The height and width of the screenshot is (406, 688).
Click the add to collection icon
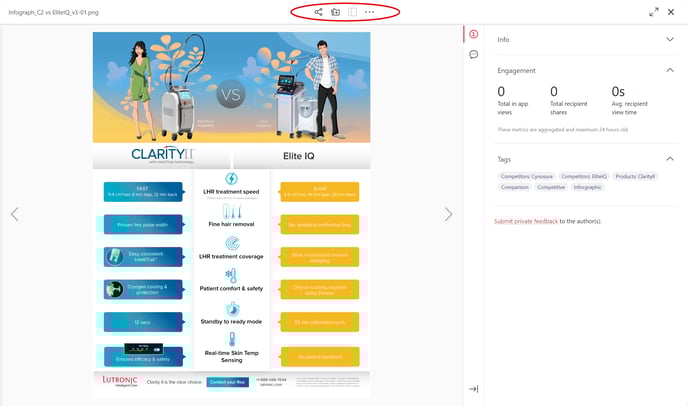(x=336, y=12)
